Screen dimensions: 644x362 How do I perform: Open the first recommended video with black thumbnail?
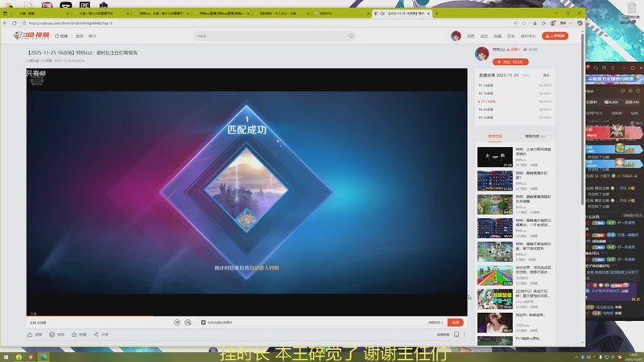point(495,157)
